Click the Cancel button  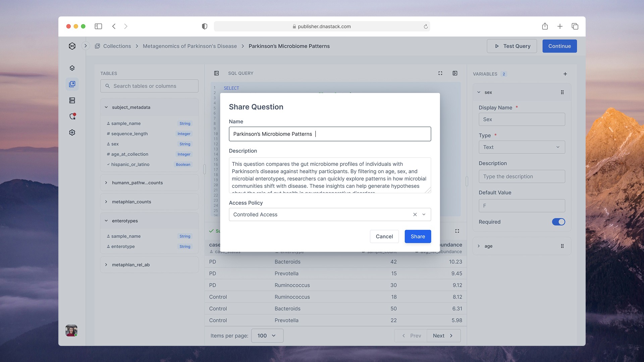(x=384, y=236)
